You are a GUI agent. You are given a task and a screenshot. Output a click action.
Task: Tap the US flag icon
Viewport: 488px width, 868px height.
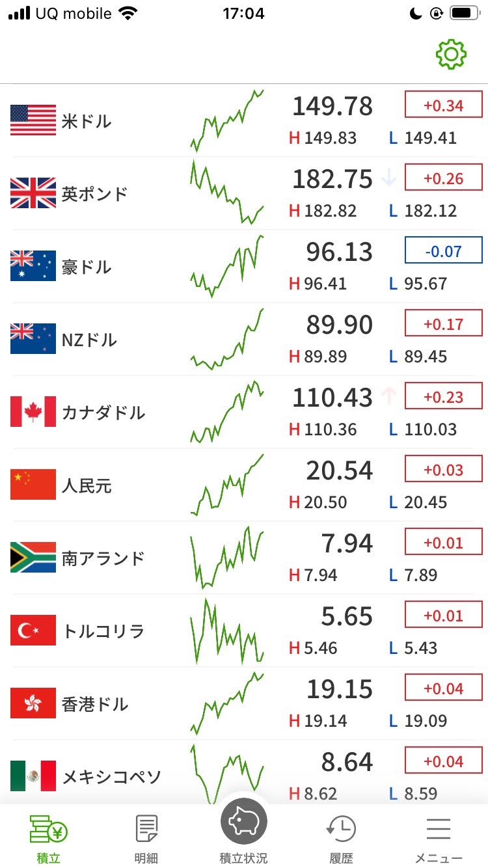coord(33,120)
